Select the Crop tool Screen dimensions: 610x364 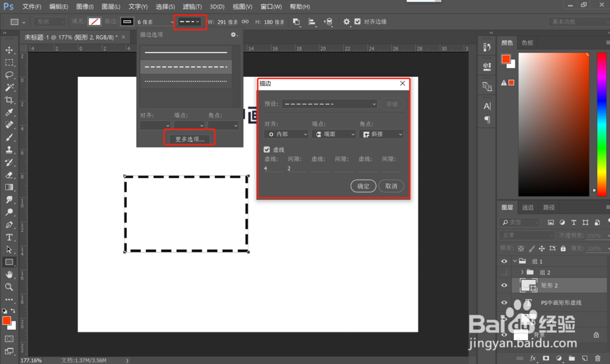(9, 100)
